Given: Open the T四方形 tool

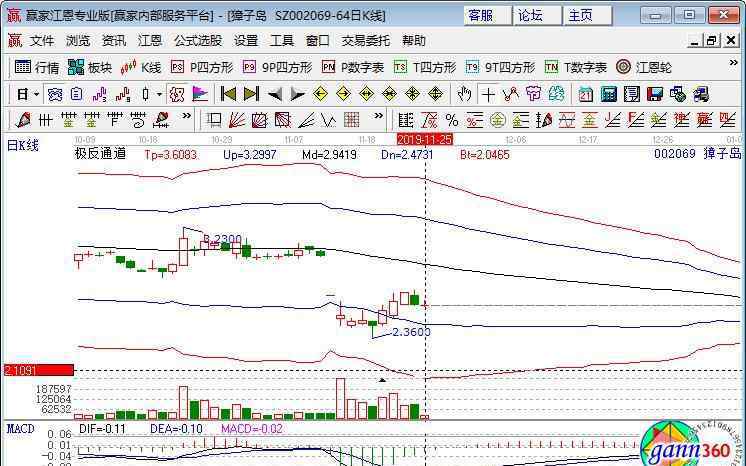Looking at the screenshot, I should coord(424,67).
